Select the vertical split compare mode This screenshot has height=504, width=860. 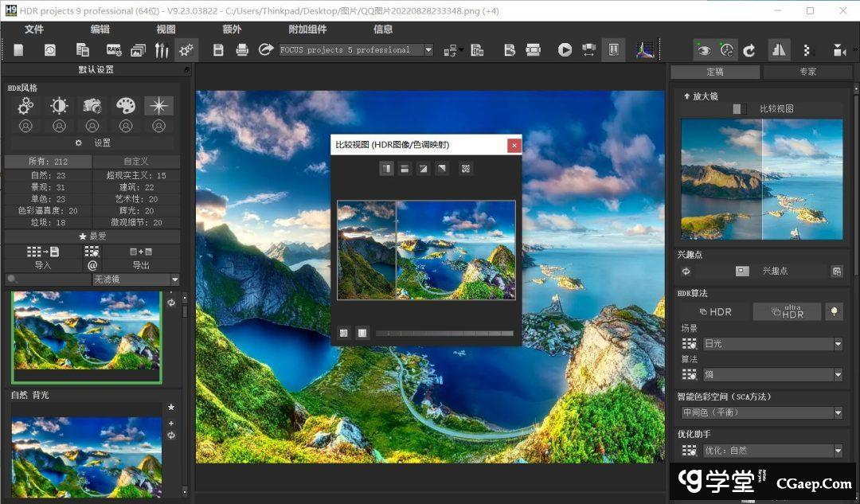(x=386, y=169)
